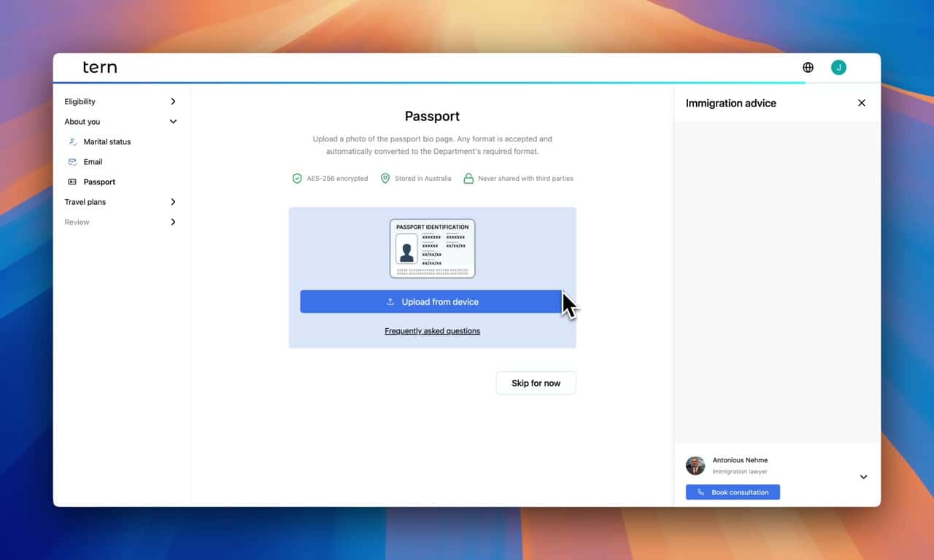Click the AES-256 encrypted shield icon
934x560 pixels.
pyautogui.click(x=297, y=179)
